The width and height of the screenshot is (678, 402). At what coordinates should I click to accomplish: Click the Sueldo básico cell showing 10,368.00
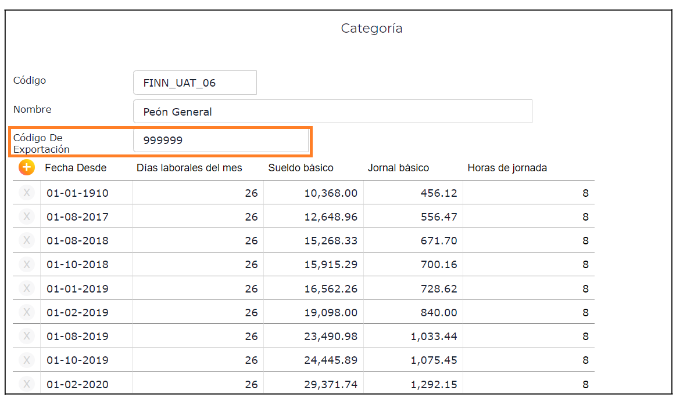[313, 193]
